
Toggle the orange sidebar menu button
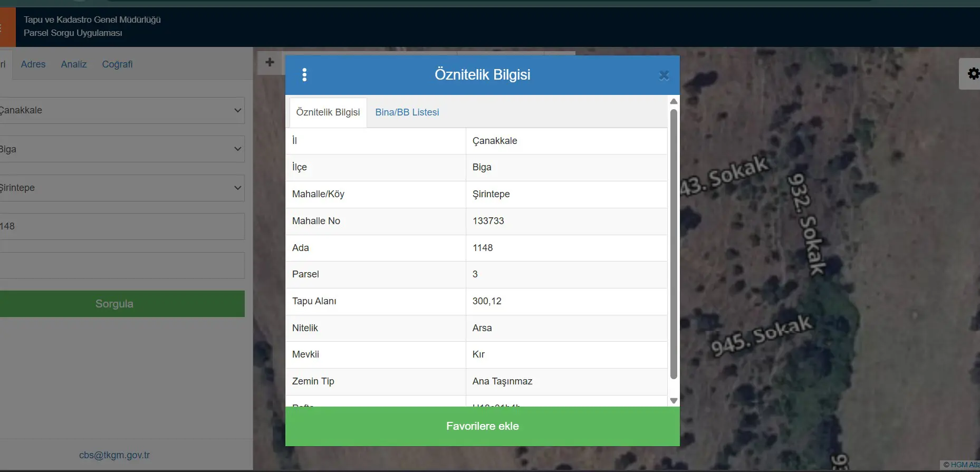point(7,27)
